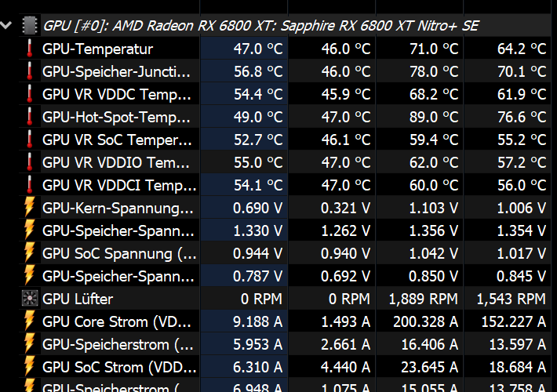Viewport: 557px width, 392px height.
Task: Click the 2.661 A value cell
Action: (346, 344)
